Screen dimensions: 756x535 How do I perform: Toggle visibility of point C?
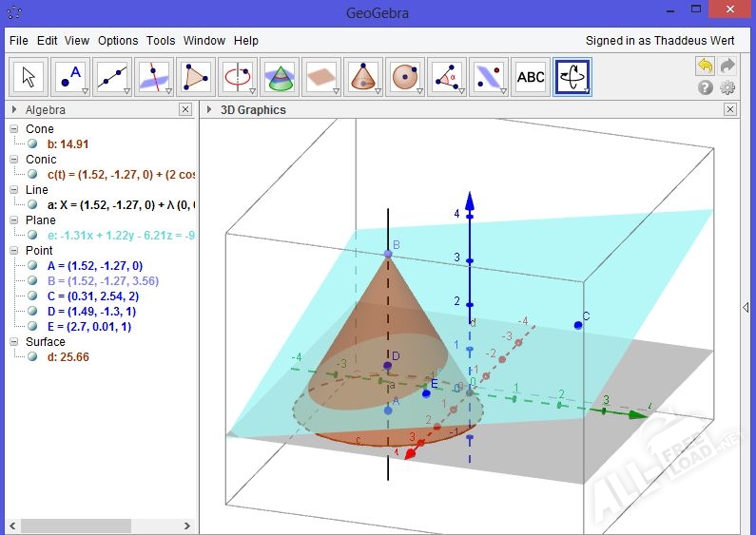click(x=33, y=296)
